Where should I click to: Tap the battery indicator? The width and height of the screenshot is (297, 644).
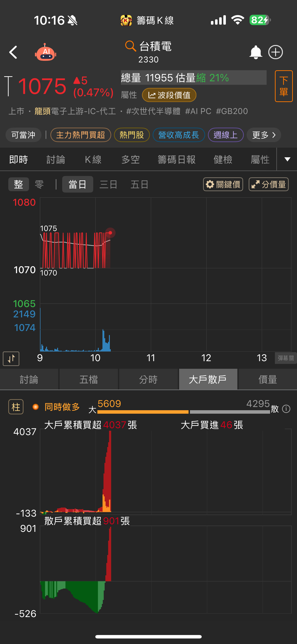click(x=260, y=20)
